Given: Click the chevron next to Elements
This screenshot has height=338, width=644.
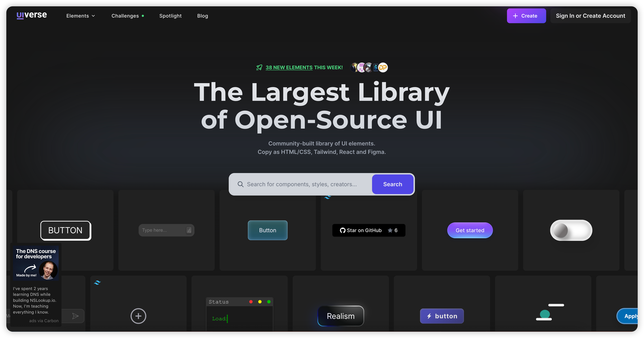Looking at the screenshot, I should click(93, 16).
